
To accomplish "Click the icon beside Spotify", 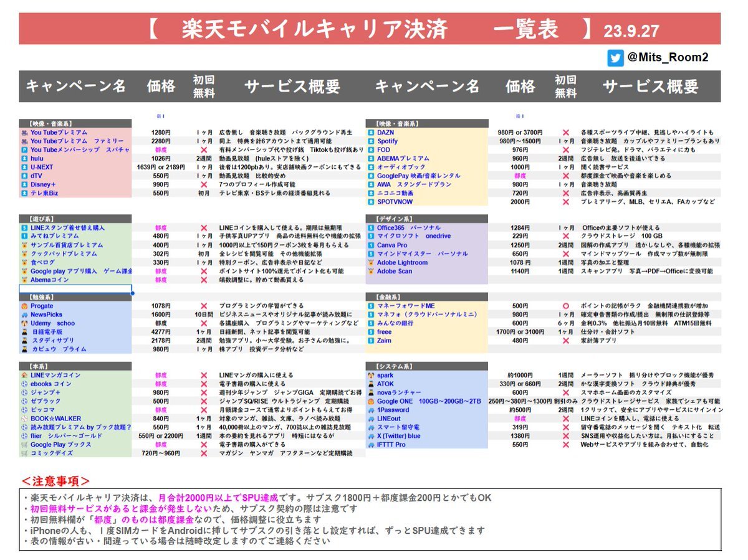I will point(370,141).
